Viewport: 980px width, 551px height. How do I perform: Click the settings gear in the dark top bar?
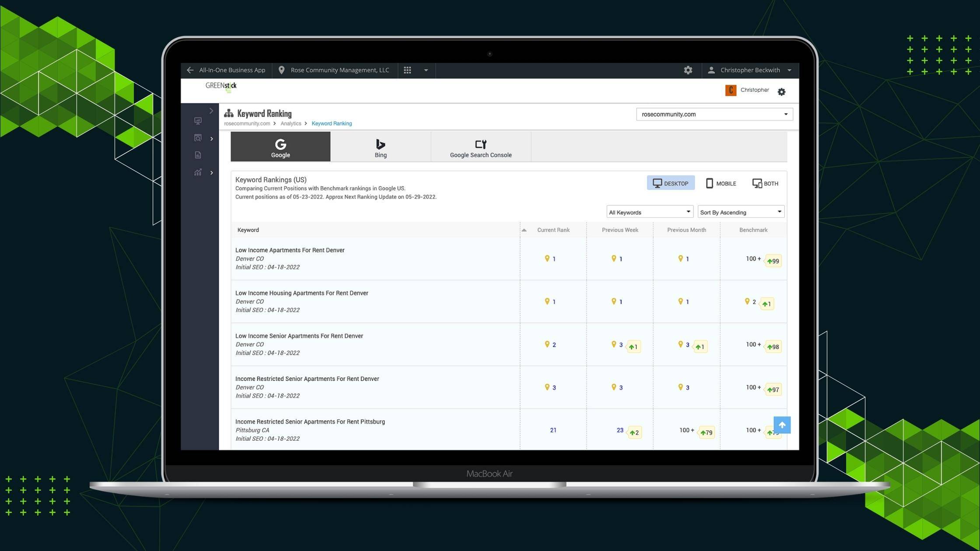(x=688, y=70)
